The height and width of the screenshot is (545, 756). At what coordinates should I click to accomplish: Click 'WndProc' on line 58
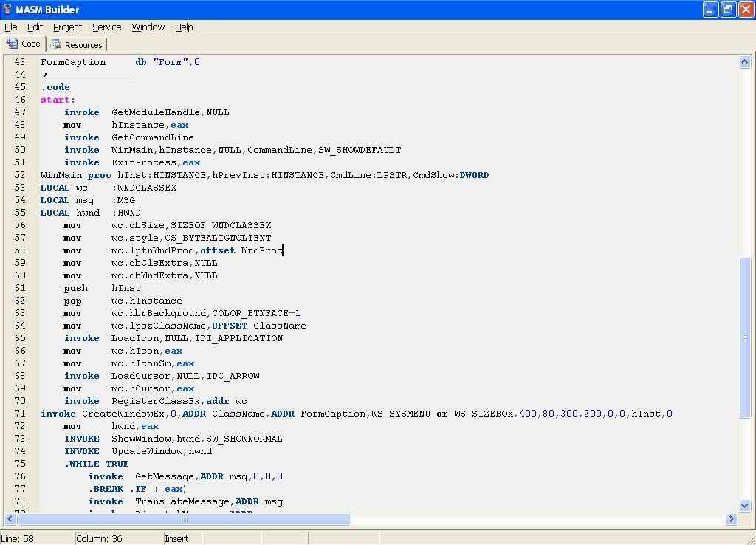pyautogui.click(x=262, y=250)
